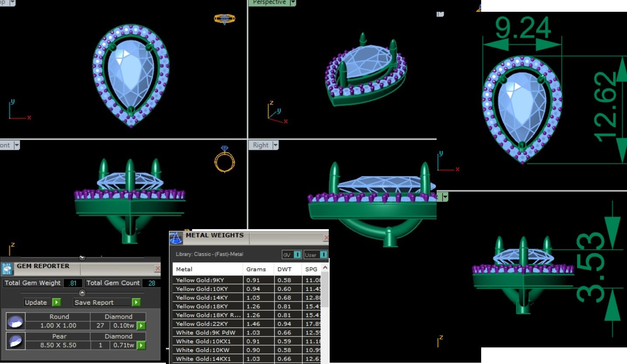Click the Update button in Gem Reporter

[38, 302]
